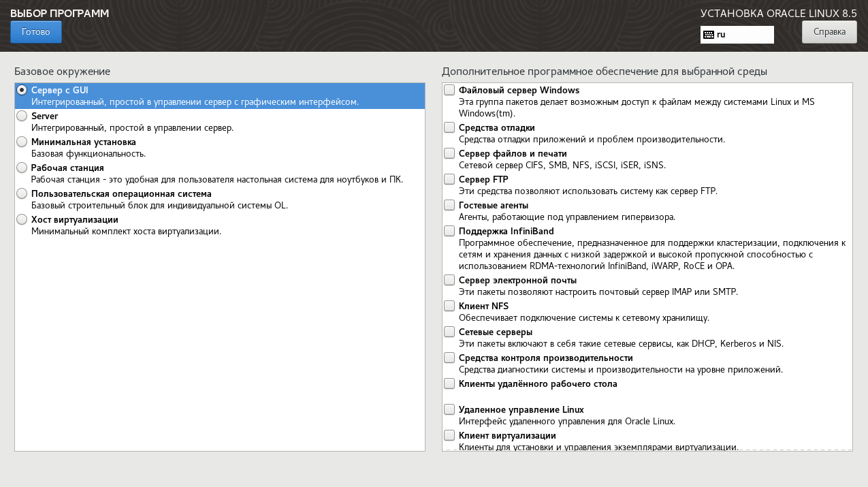The width and height of the screenshot is (868, 487).
Task: Check the Средства отладки option
Action: click(449, 127)
